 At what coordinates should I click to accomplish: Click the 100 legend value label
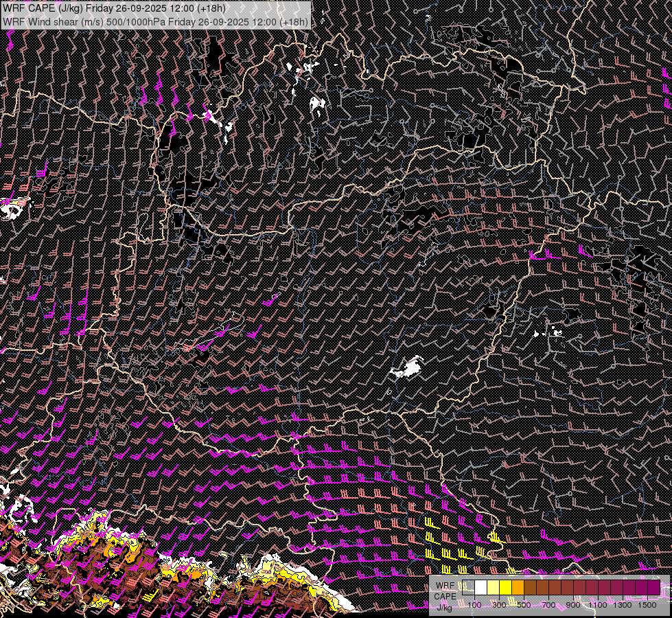[474, 605]
